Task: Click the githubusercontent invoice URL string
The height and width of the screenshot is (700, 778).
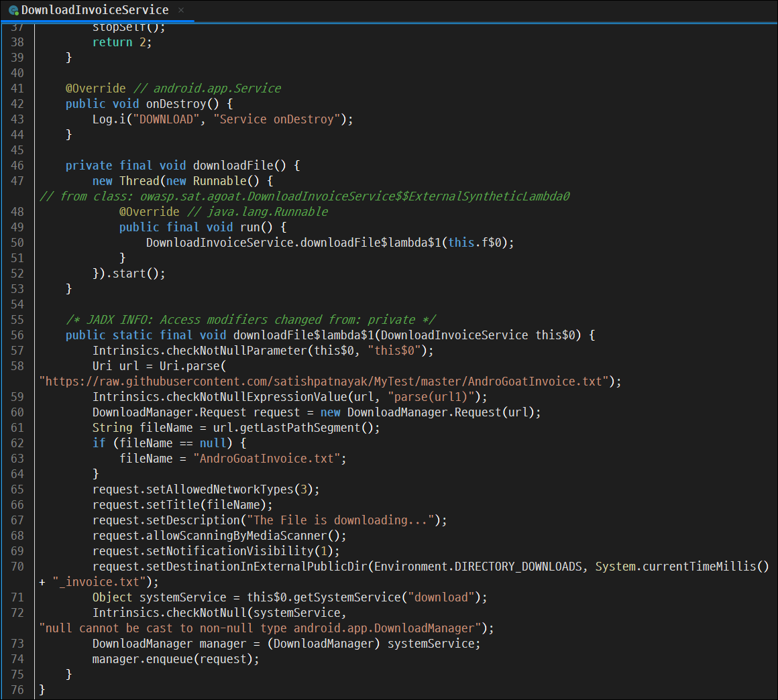Action: [327, 382]
